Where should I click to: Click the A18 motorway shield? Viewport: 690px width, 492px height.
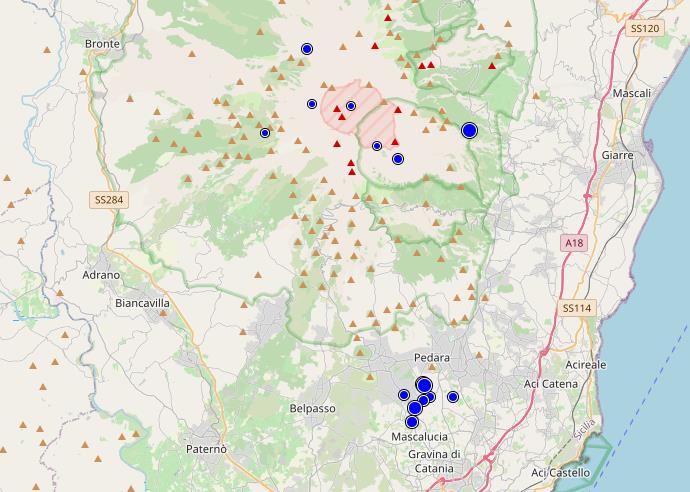(x=572, y=243)
